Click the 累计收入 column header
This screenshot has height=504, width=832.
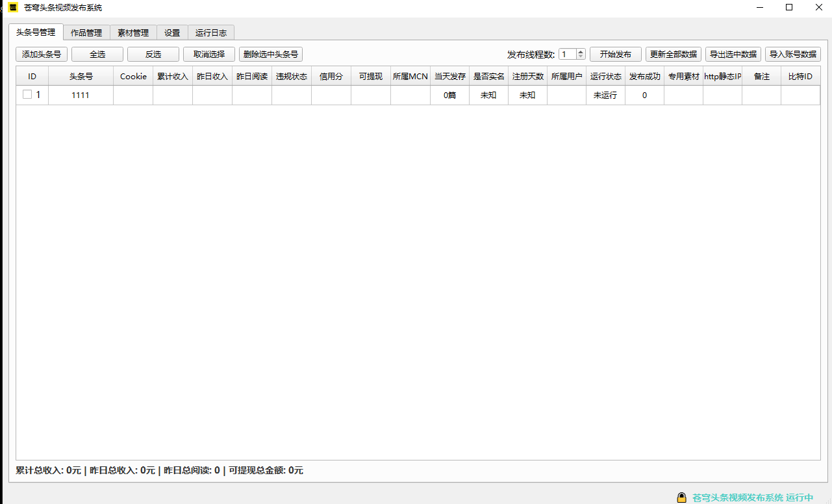click(x=173, y=76)
